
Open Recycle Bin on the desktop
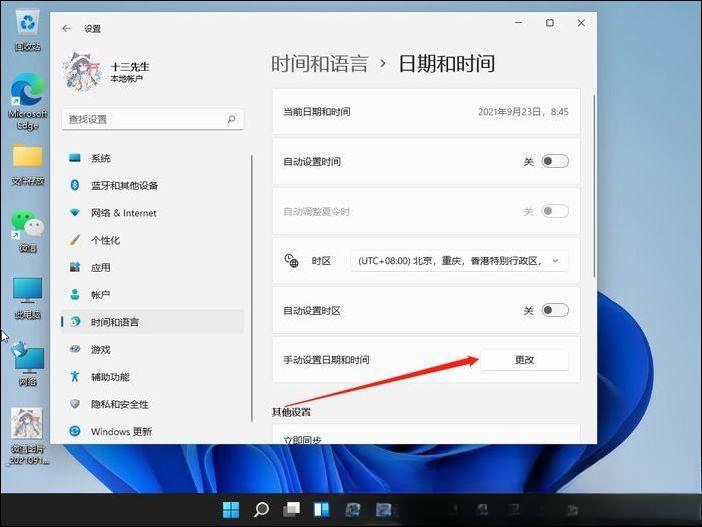[28, 30]
